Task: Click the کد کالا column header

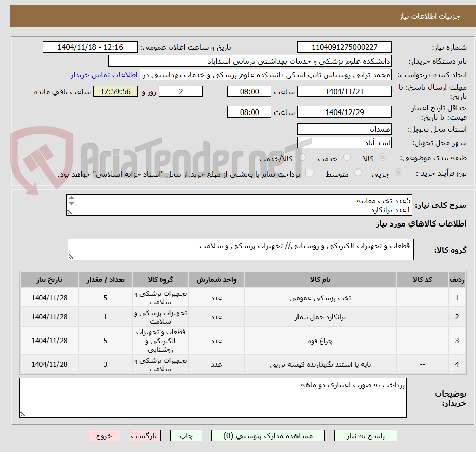Action: [x=422, y=280]
